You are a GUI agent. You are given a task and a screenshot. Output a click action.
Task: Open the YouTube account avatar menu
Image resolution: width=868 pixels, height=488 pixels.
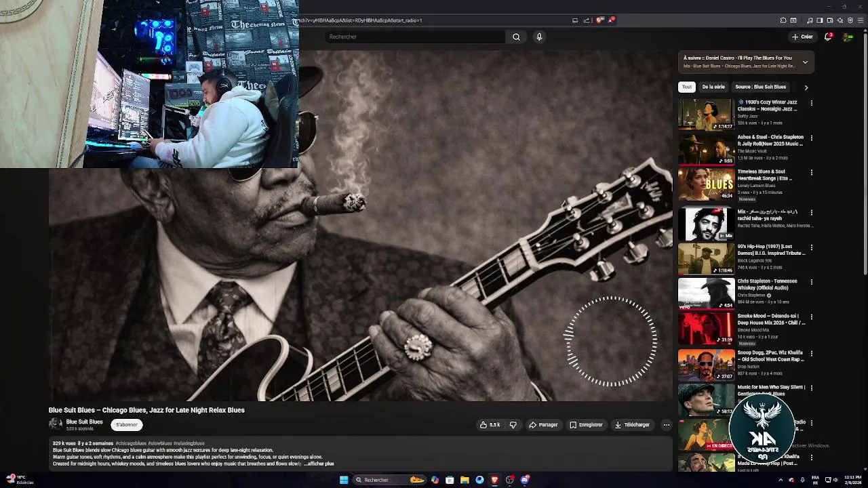point(848,37)
